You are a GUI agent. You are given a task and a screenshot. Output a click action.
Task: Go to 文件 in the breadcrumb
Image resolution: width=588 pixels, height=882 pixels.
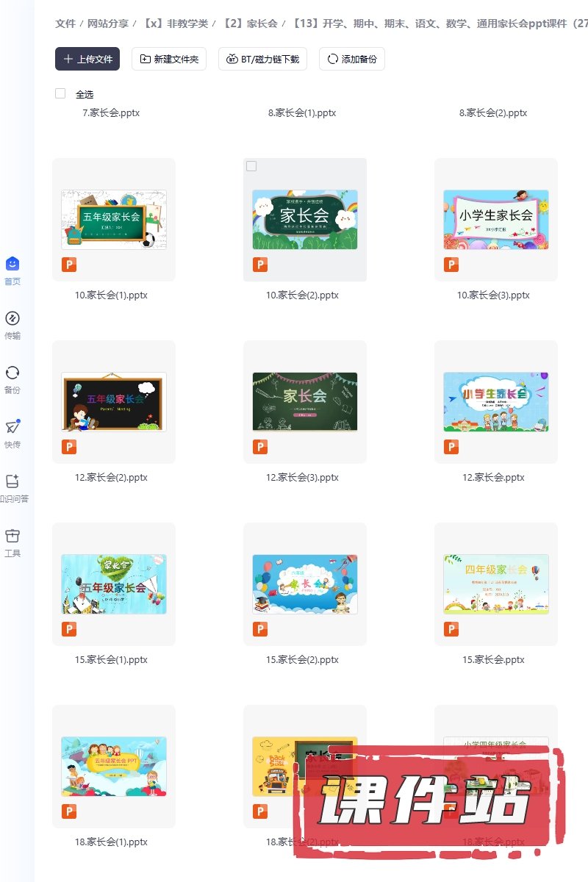coord(65,24)
